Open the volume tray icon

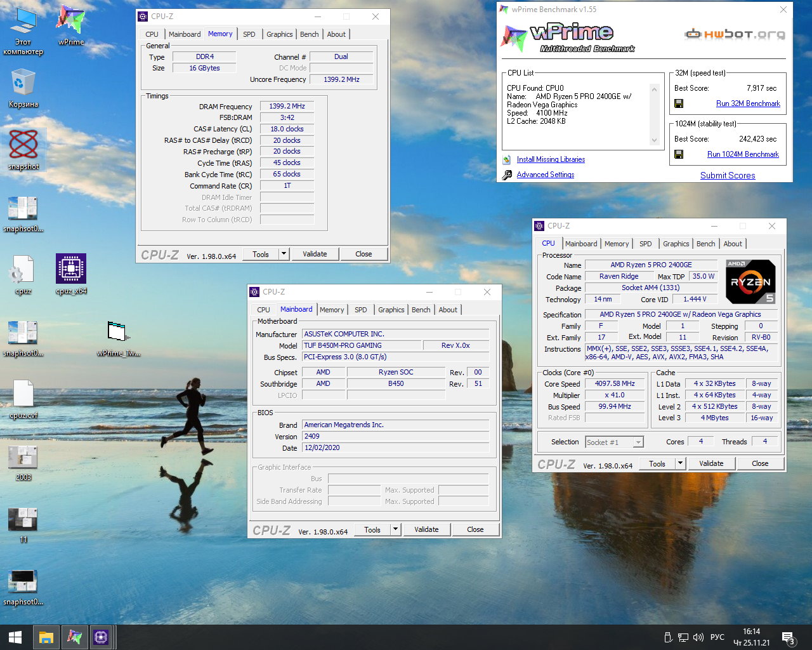click(698, 637)
